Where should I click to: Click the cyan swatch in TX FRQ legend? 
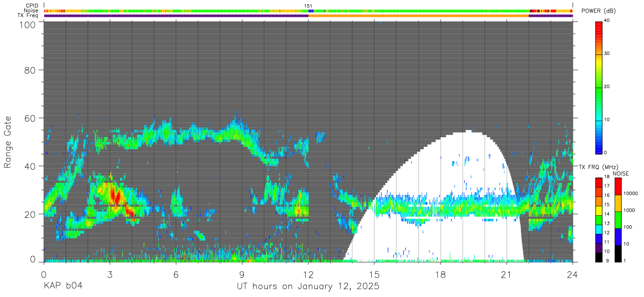(x=598, y=228)
